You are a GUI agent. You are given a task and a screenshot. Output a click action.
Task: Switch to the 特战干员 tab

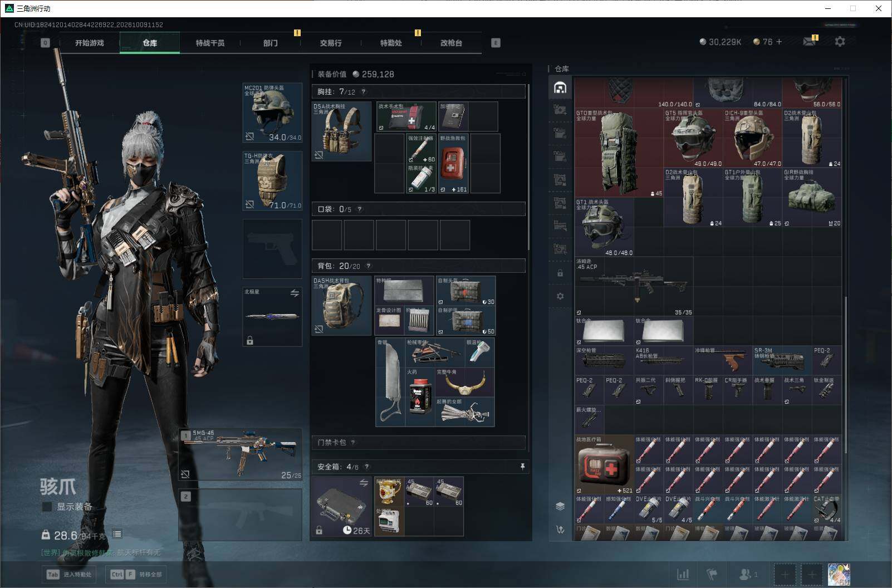click(x=210, y=43)
